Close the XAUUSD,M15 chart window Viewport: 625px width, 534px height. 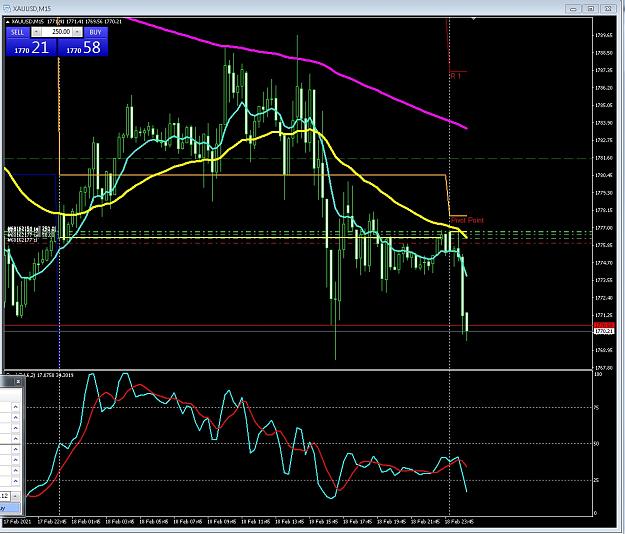(x=608, y=8)
